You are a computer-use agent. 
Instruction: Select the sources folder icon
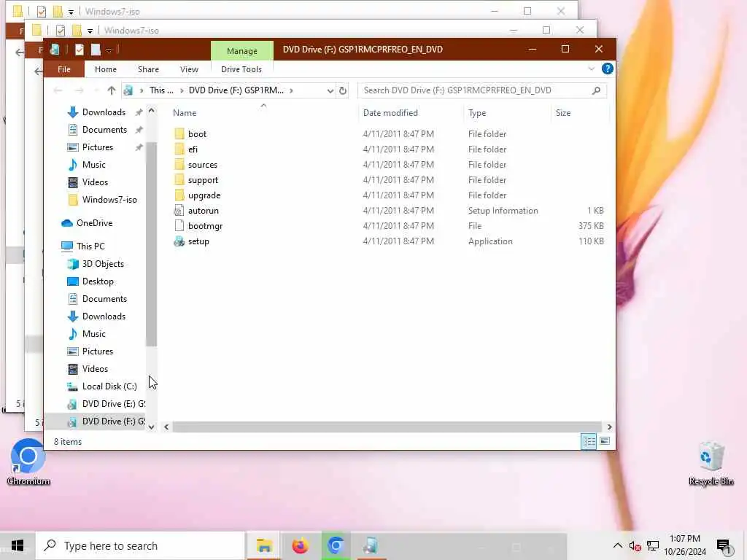(179, 164)
